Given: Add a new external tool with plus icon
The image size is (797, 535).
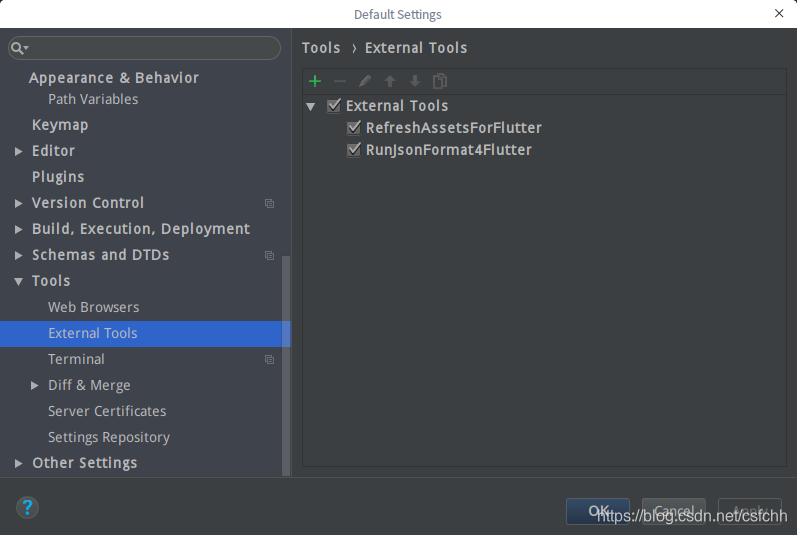Looking at the screenshot, I should pyautogui.click(x=315, y=81).
